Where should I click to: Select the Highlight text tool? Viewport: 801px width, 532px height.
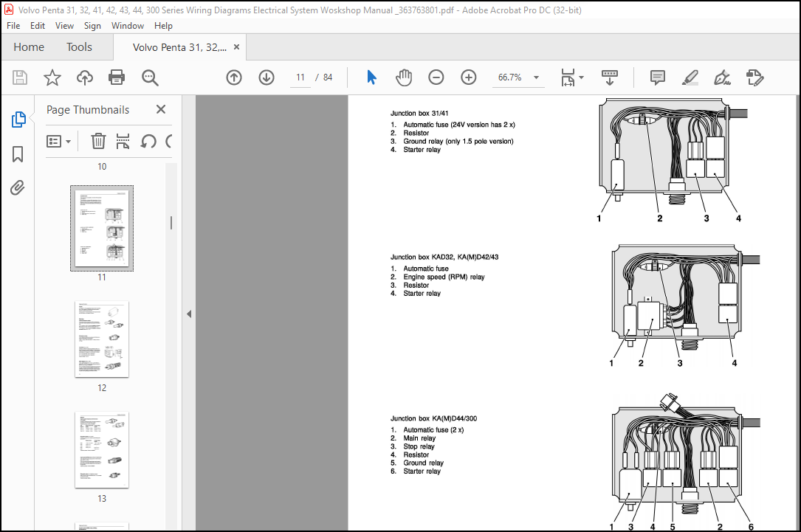[690, 77]
